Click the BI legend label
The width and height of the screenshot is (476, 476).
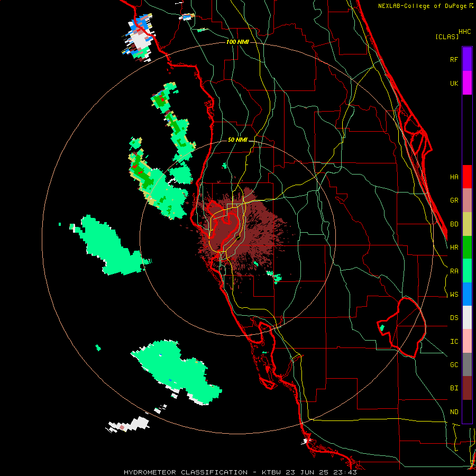pos(454,388)
